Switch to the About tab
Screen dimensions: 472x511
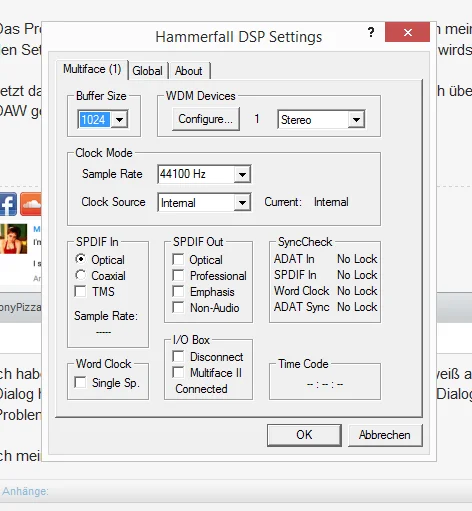click(x=189, y=71)
